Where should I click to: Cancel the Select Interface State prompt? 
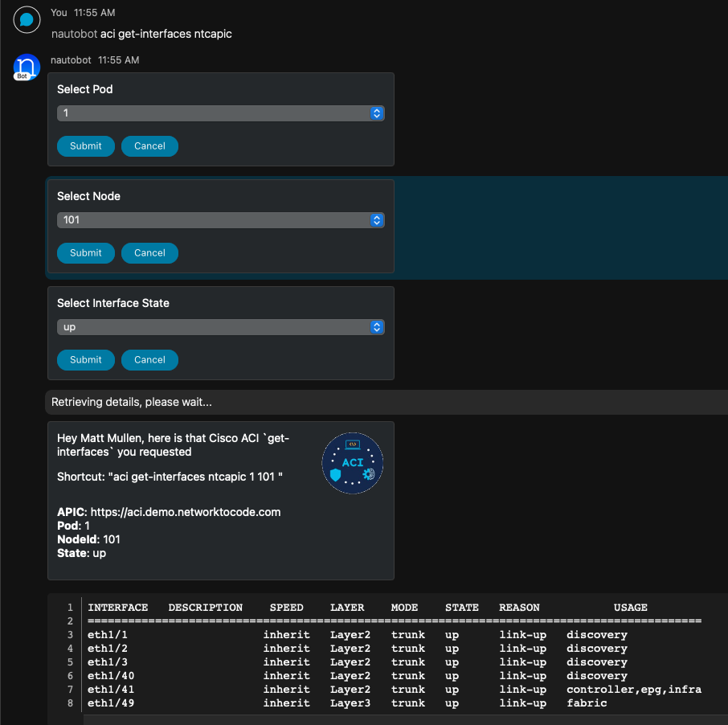point(149,360)
